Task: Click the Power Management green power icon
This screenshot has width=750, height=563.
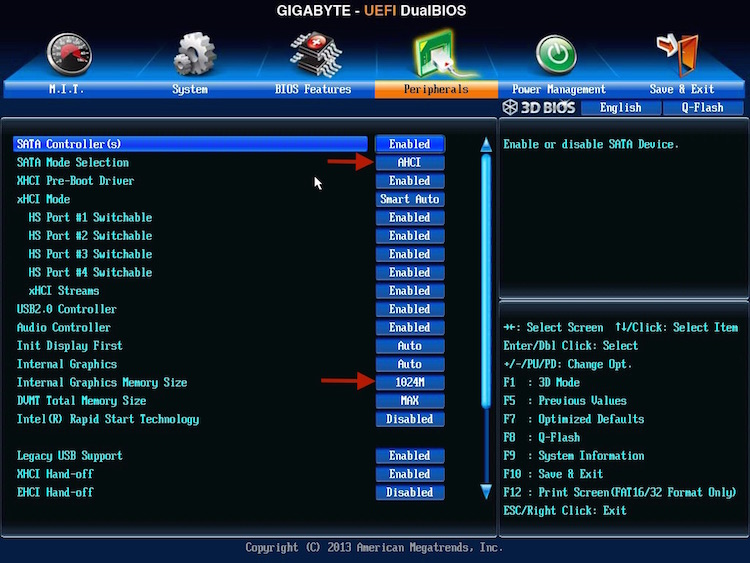Action: (556, 55)
